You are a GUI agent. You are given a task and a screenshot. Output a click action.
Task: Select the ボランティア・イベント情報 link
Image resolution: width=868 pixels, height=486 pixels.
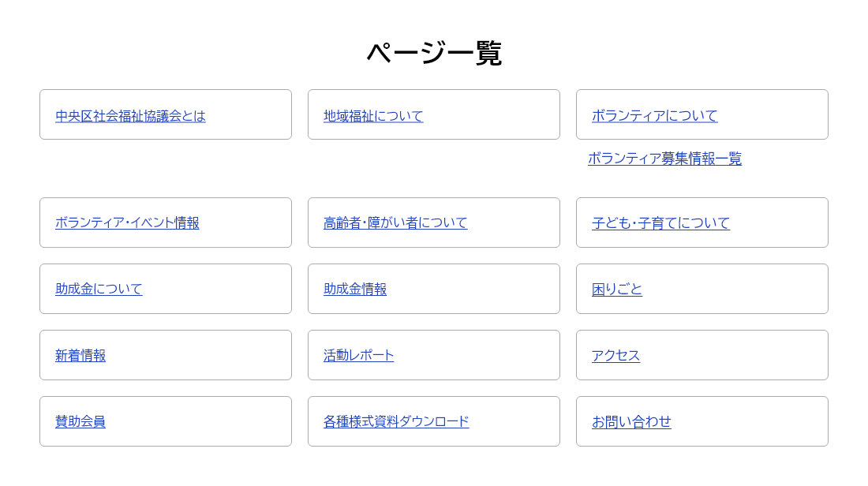click(x=127, y=223)
